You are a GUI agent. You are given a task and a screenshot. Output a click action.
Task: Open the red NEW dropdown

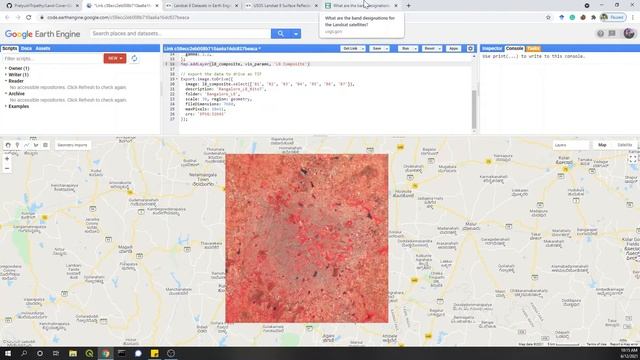[115, 58]
